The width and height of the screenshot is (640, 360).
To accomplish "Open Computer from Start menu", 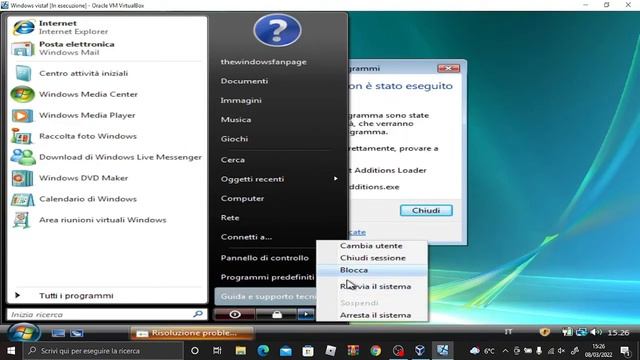I will (x=242, y=198).
